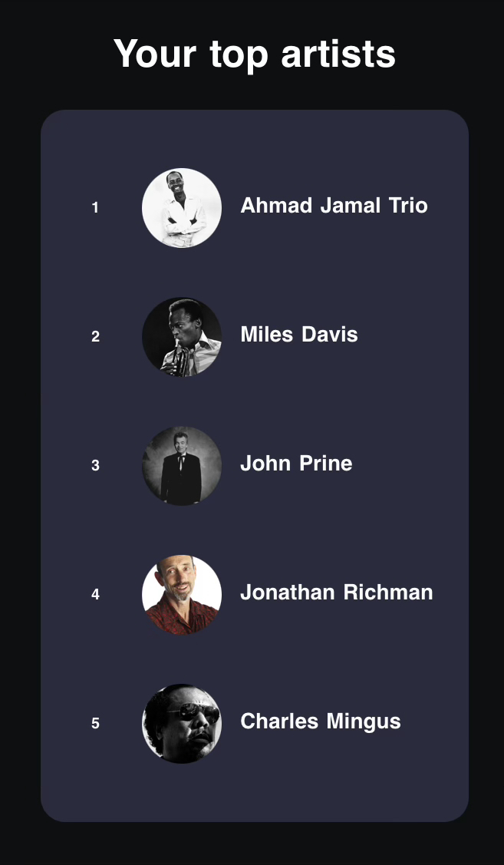Click the Miles Davis artist picture
Screen dimensions: 504x865
182,337
